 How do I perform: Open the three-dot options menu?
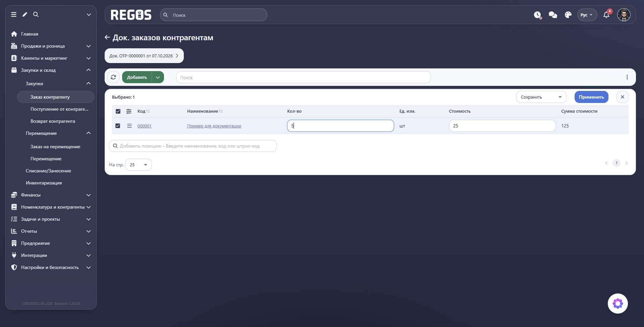tap(627, 77)
